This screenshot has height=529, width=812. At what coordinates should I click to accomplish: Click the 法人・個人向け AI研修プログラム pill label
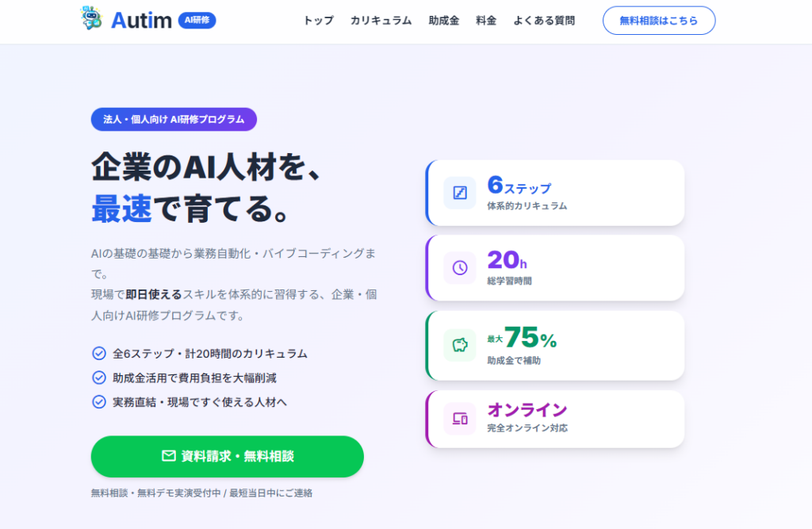click(x=174, y=120)
